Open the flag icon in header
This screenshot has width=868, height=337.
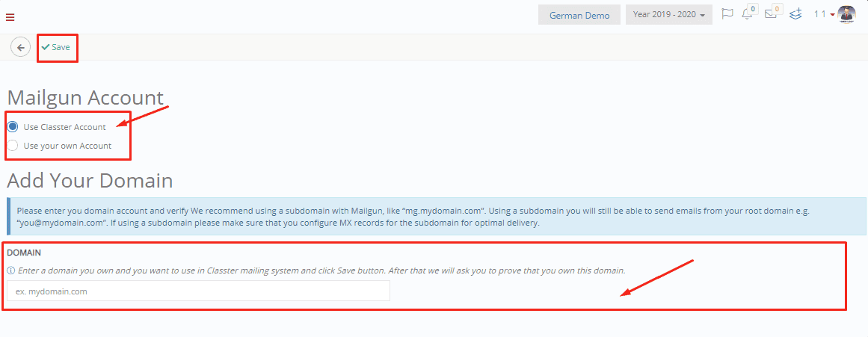(727, 14)
